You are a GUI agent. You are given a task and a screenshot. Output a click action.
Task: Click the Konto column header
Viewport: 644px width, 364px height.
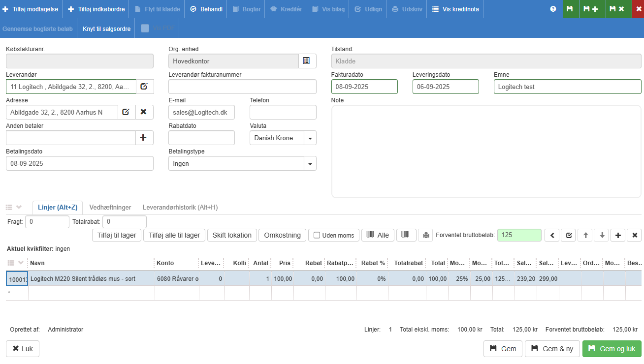coord(176,263)
